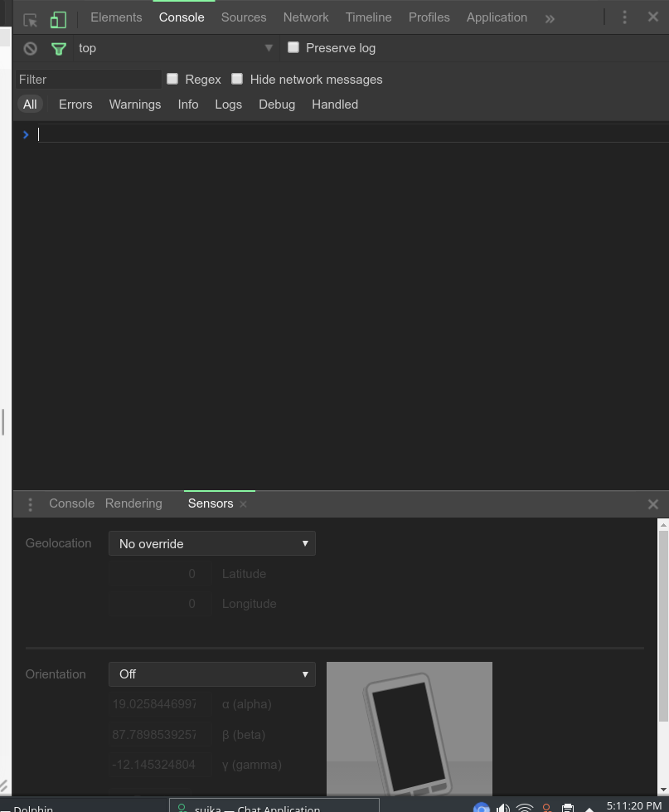Open the drawer Console tab
This screenshot has height=812, width=669.
tap(72, 503)
